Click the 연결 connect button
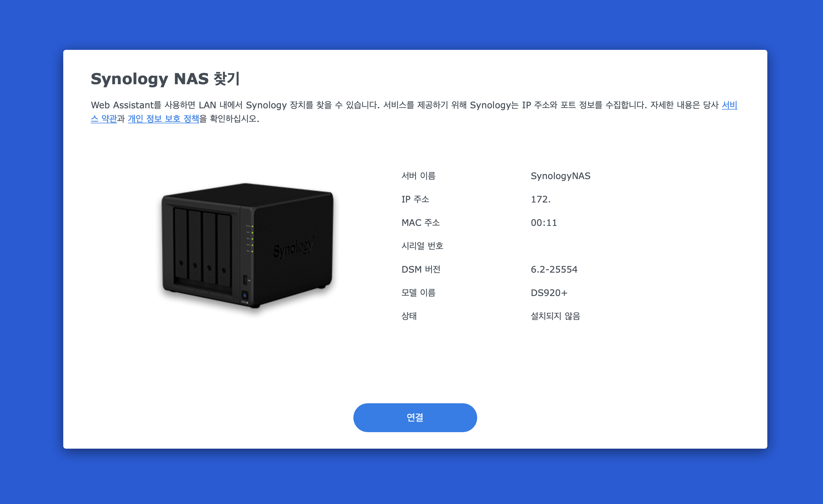Viewport: 823px width, 504px height. (x=415, y=417)
